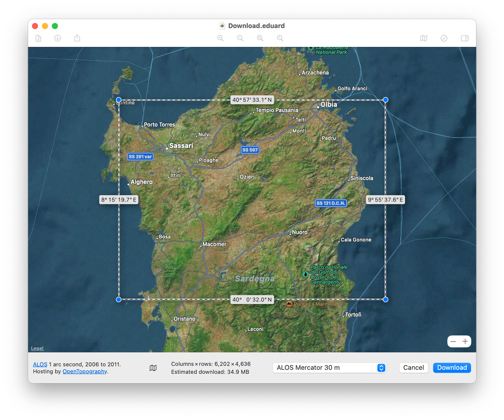
Task: Open the Share icon in the toolbar
Action: click(77, 38)
